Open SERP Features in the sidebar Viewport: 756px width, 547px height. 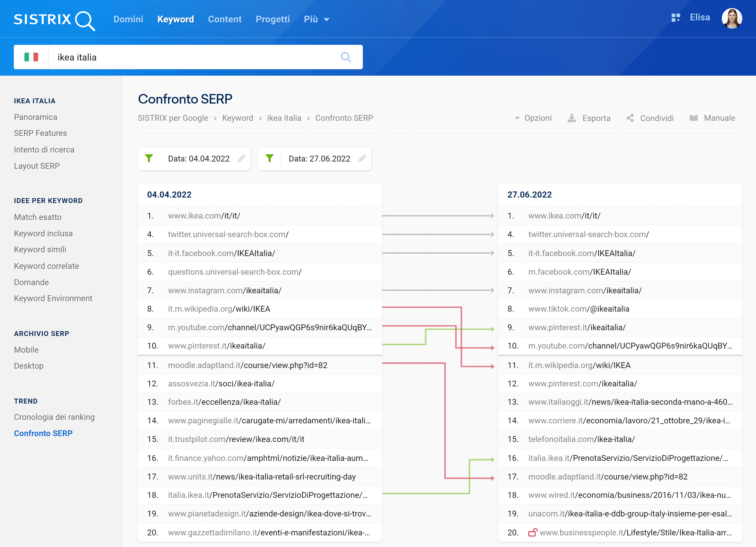coord(40,133)
